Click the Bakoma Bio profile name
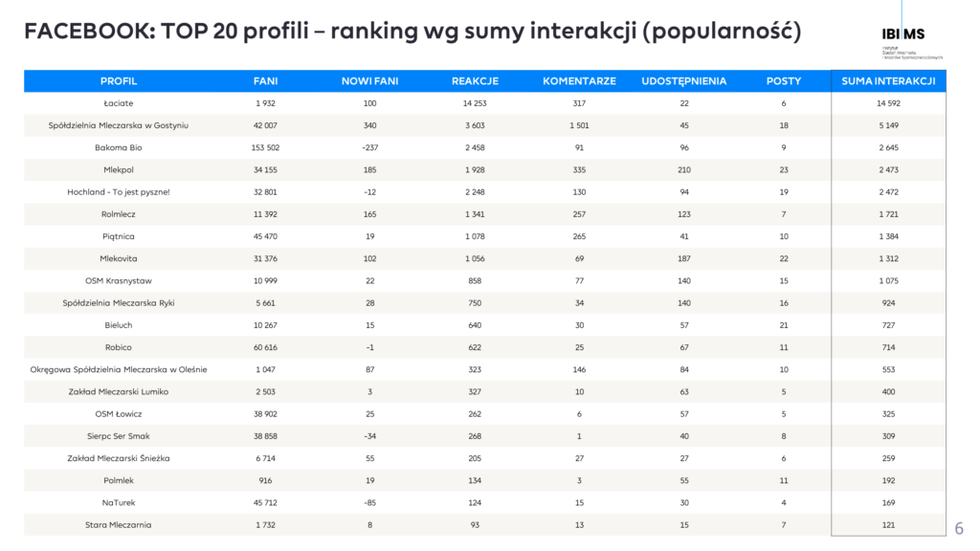 118,147
